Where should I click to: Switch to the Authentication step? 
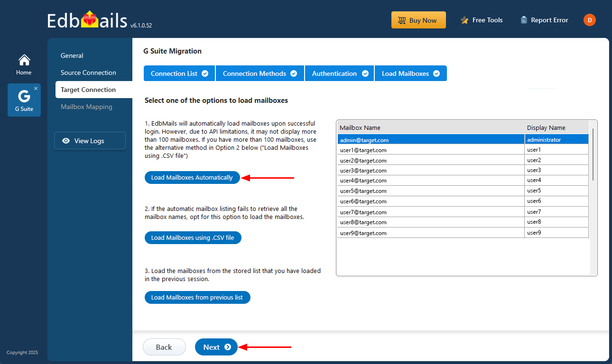339,73
